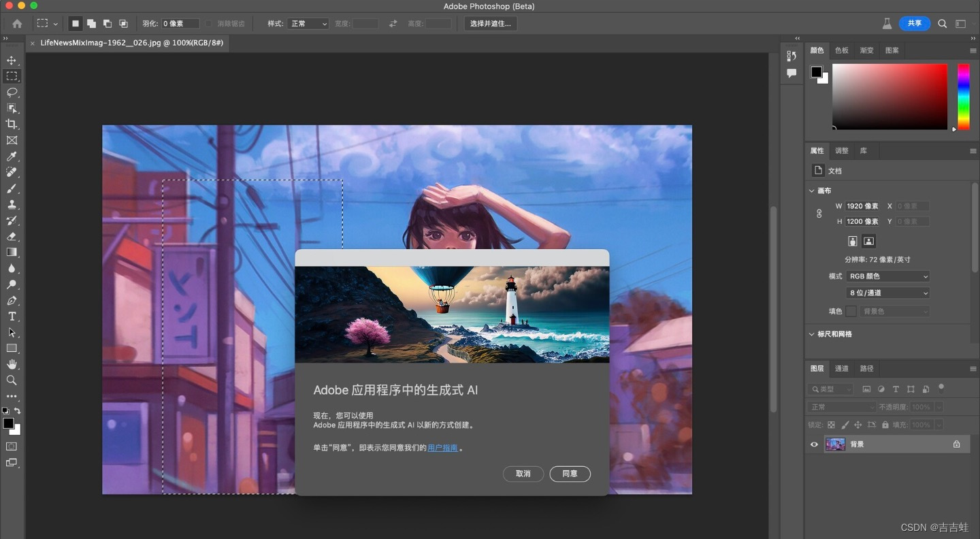Switch to the 调整 tab
980x539 pixels.
842,151
